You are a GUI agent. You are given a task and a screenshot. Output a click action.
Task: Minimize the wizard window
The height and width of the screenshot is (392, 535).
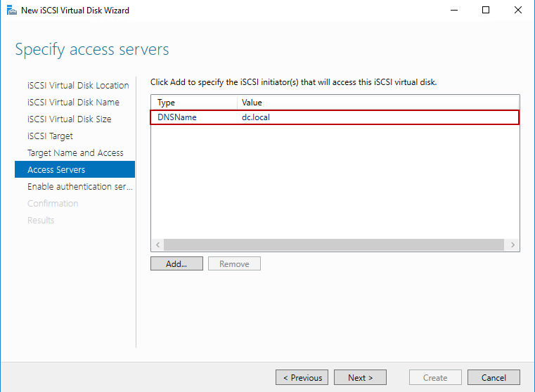[453, 11]
